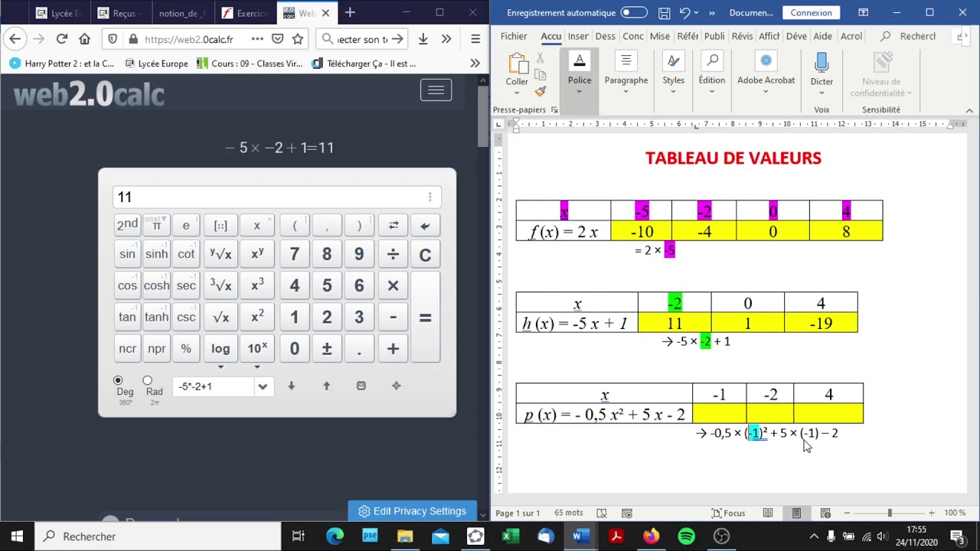Expand the Édition group dropdown
980x551 pixels.
click(x=712, y=92)
